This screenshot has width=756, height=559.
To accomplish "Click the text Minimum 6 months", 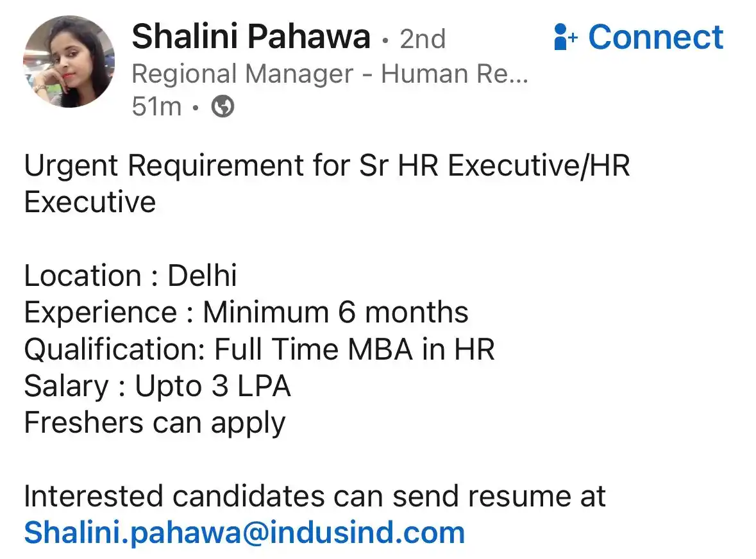I will coord(335,312).
